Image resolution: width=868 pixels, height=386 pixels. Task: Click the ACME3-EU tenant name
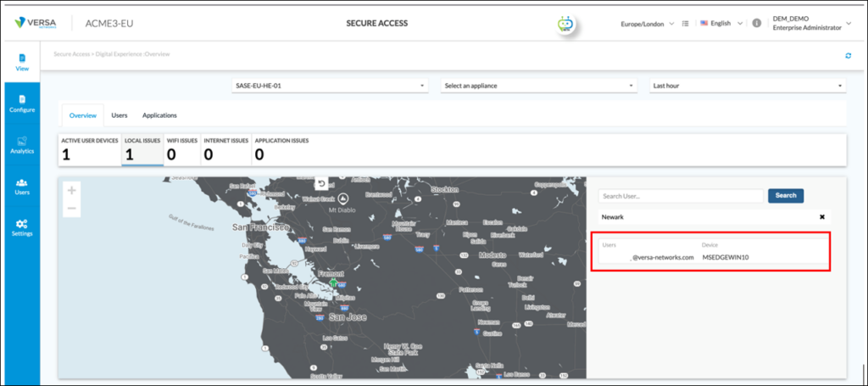[109, 24]
